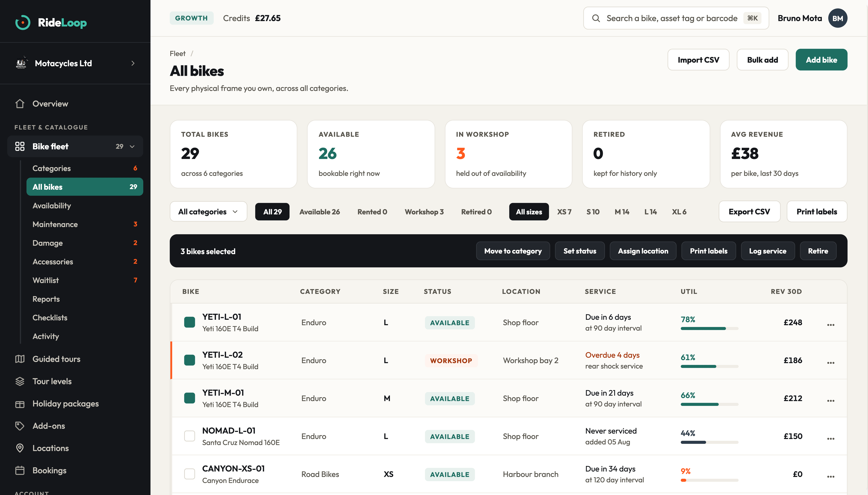Click the Bookings calendar icon
The height and width of the screenshot is (495, 868).
point(20,470)
